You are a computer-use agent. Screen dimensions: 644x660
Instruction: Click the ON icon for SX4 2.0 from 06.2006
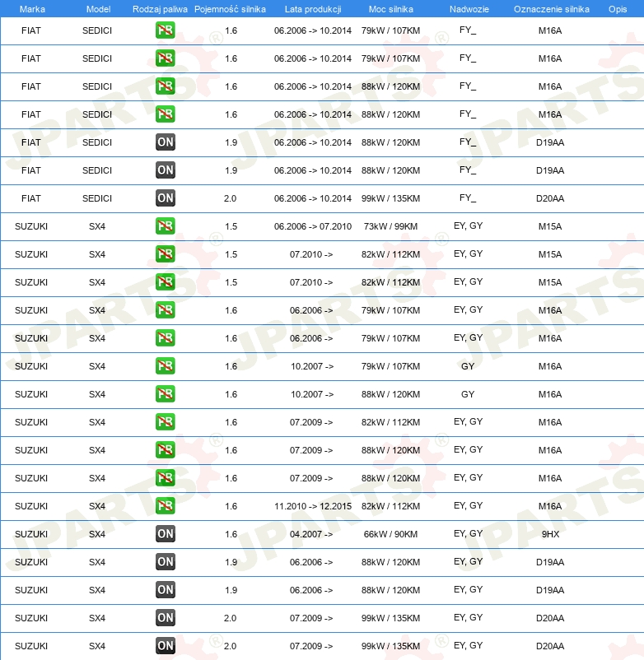click(x=166, y=618)
